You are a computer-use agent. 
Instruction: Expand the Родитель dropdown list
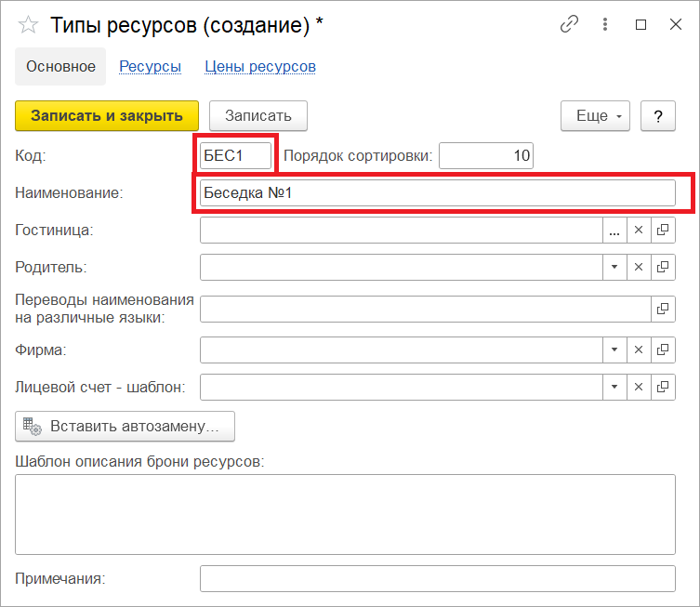pyautogui.click(x=614, y=268)
